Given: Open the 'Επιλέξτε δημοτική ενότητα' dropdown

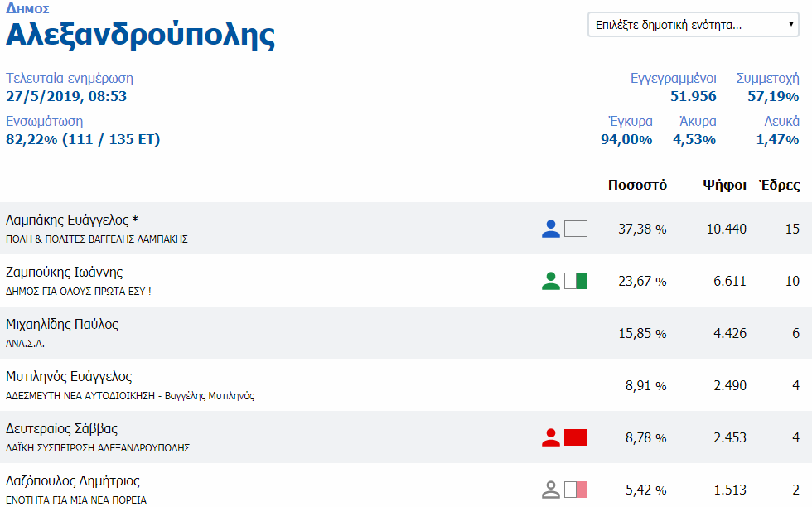Looking at the screenshot, I should tap(692, 25).
